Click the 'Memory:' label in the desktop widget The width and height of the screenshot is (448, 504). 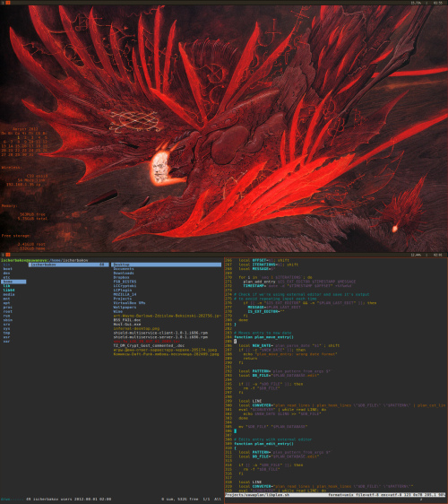pos(10,205)
